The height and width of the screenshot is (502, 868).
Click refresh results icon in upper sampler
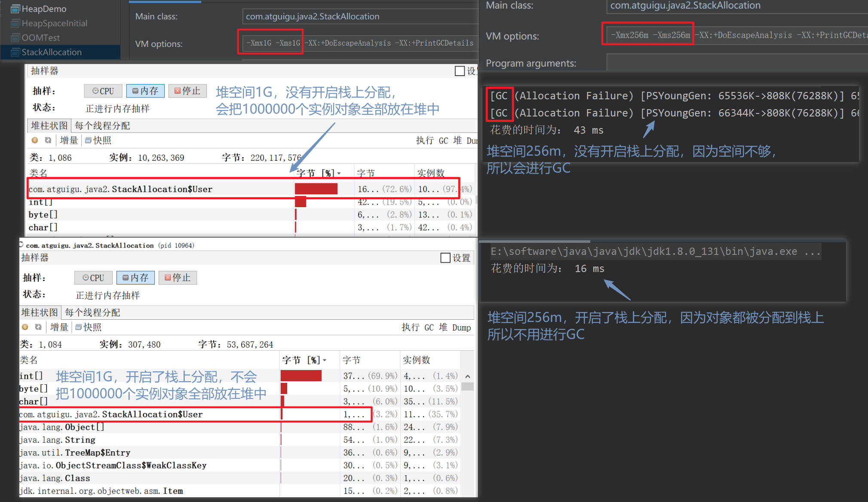[x=48, y=140]
